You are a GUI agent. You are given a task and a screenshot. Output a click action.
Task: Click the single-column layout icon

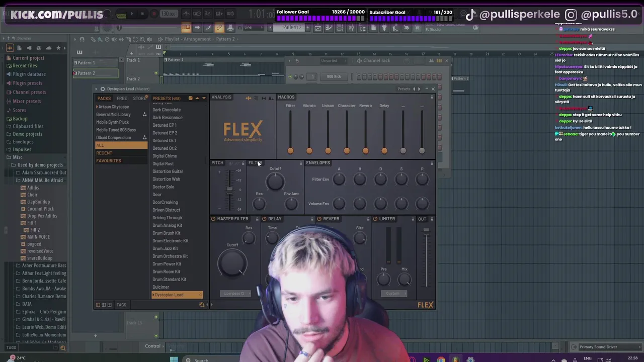pyautogui.click(x=98, y=305)
